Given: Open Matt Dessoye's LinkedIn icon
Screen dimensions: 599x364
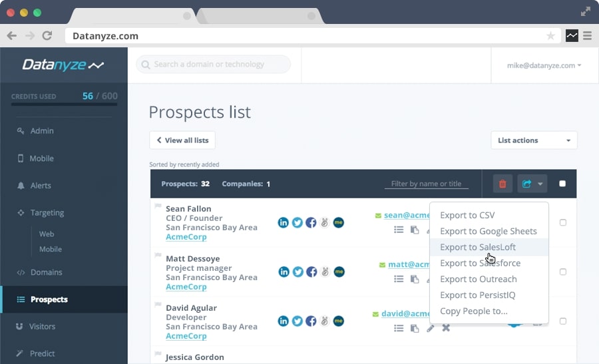Looking at the screenshot, I should [284, 272].
